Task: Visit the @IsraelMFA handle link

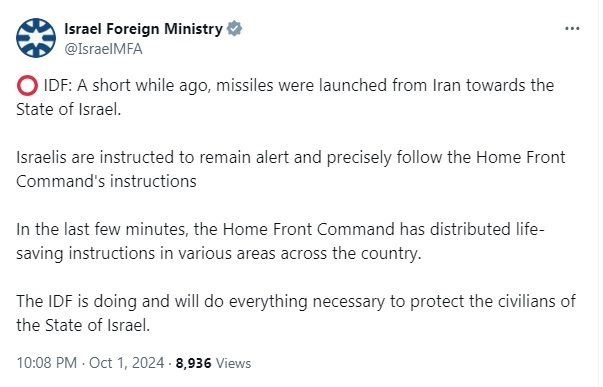Action: coord(103,49)
